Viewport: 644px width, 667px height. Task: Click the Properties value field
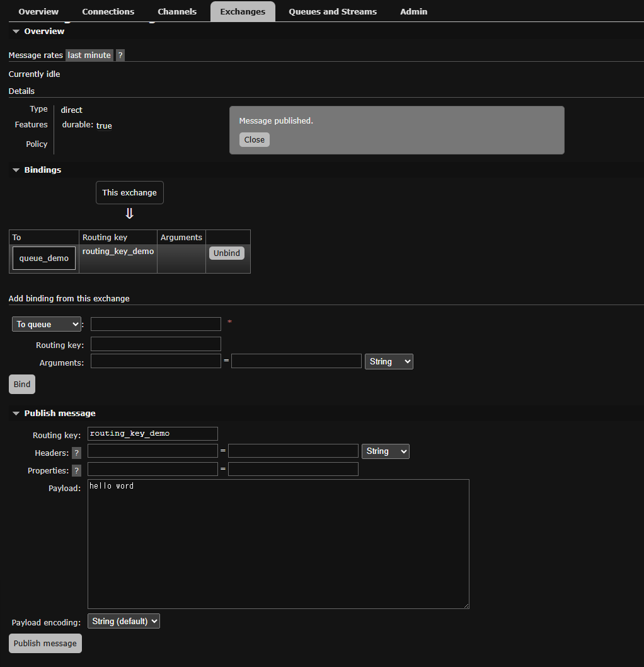pyautogui.click(x=293, y=469)
